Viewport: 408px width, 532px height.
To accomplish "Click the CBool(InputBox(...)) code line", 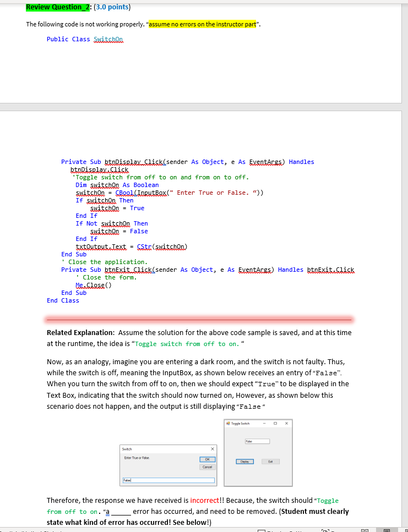I will click(170, 193).
